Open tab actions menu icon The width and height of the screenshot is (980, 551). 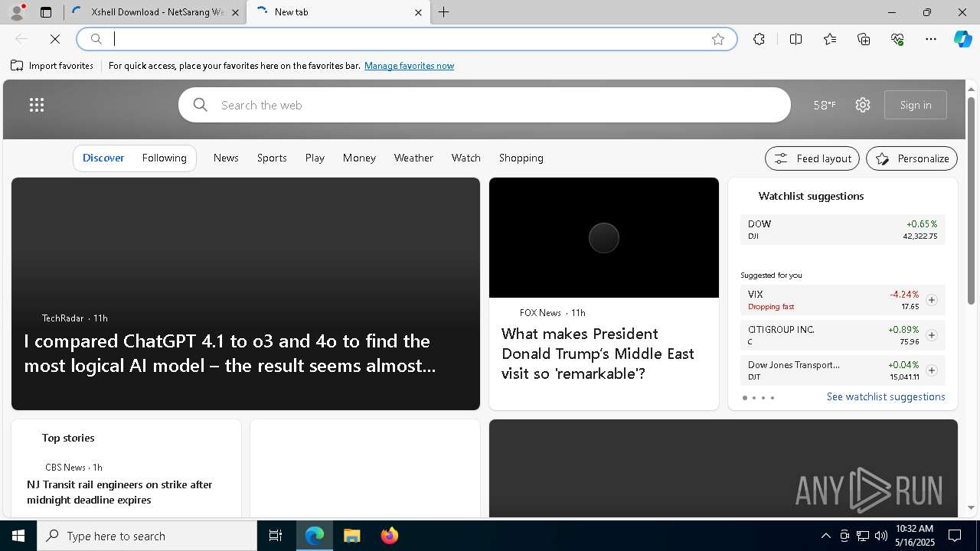click(x=46, y=12)
